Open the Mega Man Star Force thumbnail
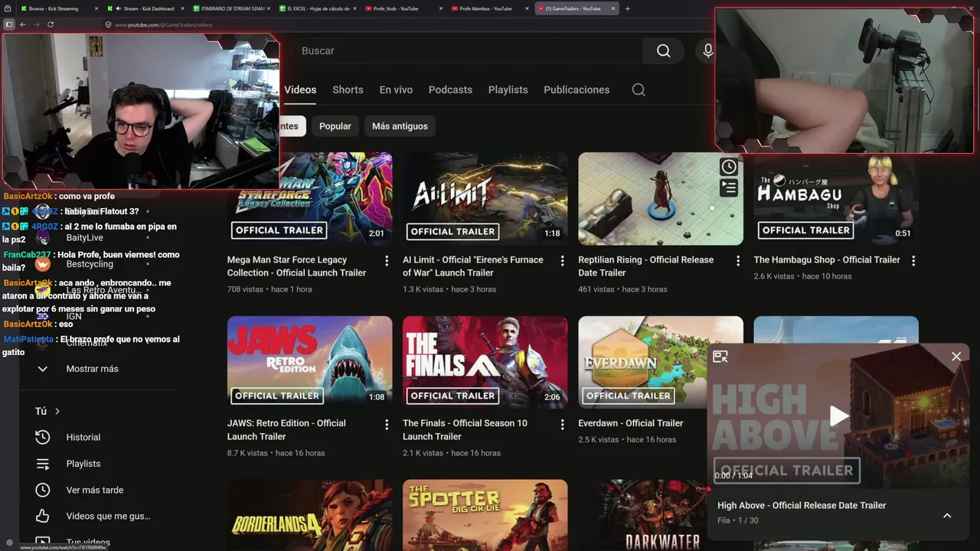 click(310, 198)
